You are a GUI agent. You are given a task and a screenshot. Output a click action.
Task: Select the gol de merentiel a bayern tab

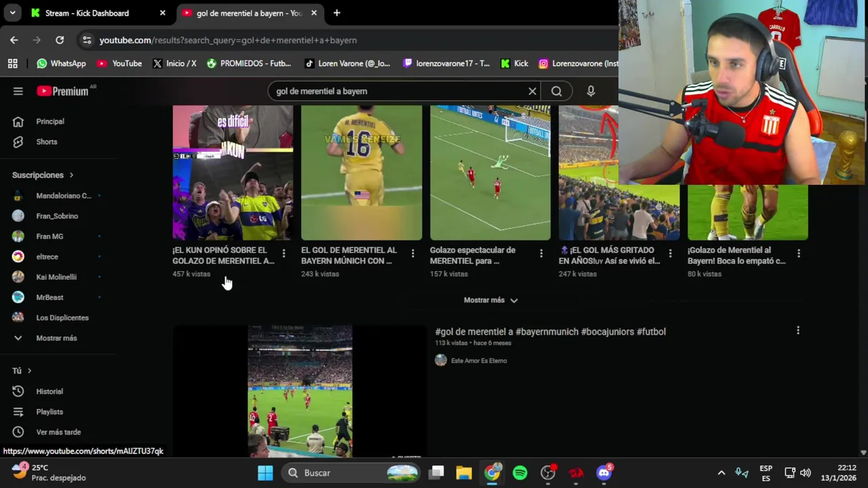pos(249,13)
